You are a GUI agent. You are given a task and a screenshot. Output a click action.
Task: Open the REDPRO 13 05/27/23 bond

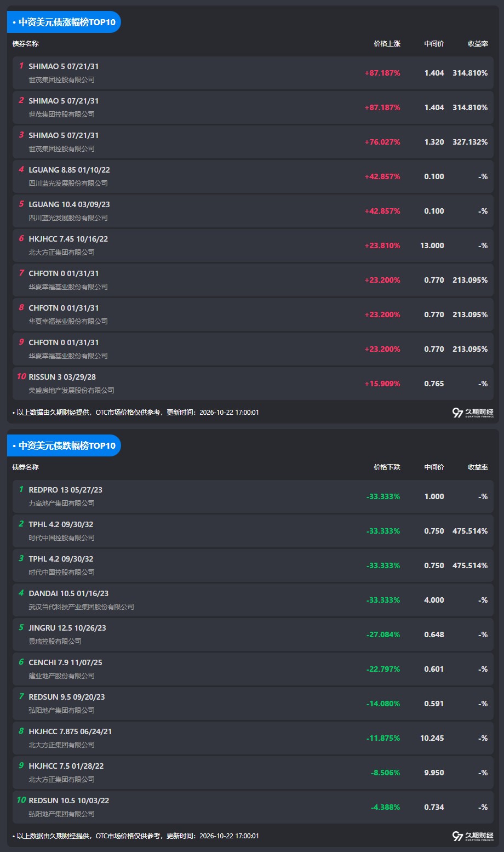click(253, 496)
